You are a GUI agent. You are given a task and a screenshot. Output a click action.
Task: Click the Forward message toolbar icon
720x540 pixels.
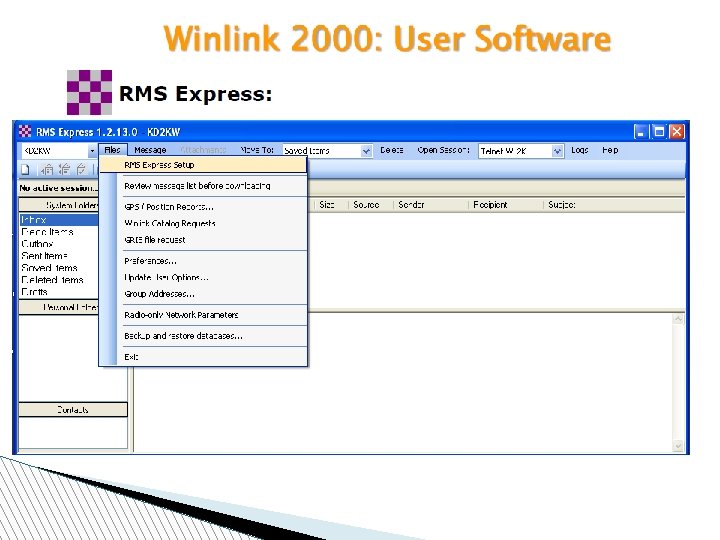[x=81, y=169]
